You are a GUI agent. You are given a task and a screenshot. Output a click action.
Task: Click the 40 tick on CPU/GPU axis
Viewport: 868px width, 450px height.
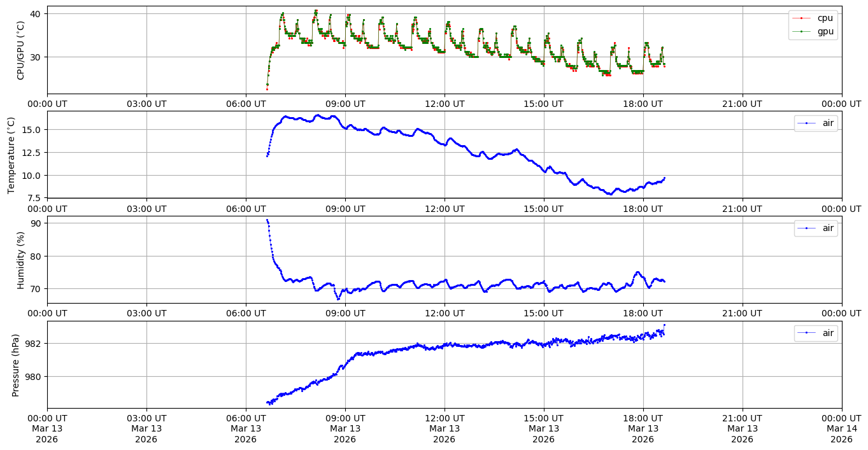tap(36, 14)
